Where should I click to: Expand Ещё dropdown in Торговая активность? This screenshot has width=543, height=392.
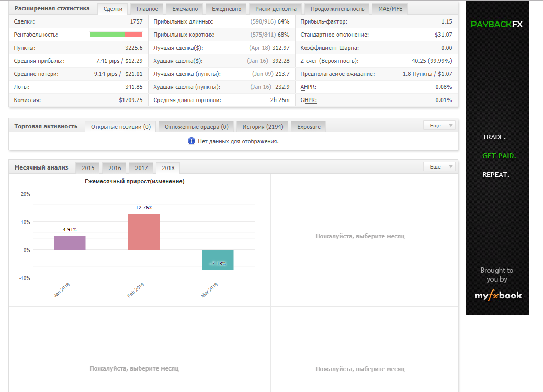(x=439, y=126)
